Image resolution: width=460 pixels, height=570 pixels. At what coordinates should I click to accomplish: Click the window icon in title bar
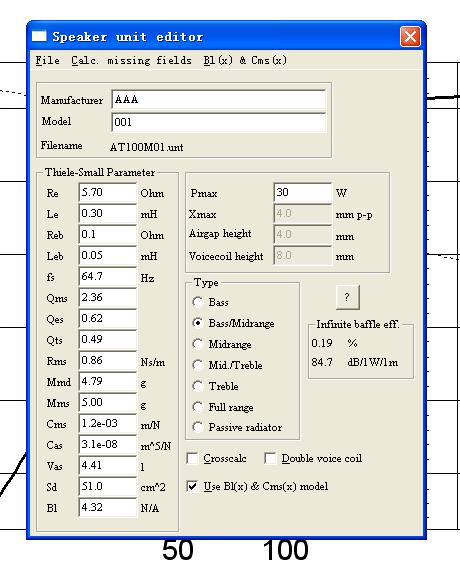click(x=39, y=36)
